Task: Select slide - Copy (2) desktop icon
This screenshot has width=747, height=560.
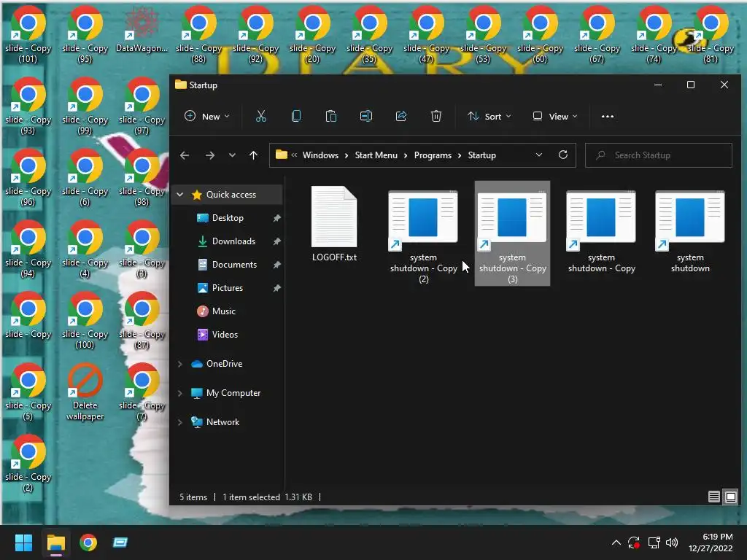Action: [28, 463]
